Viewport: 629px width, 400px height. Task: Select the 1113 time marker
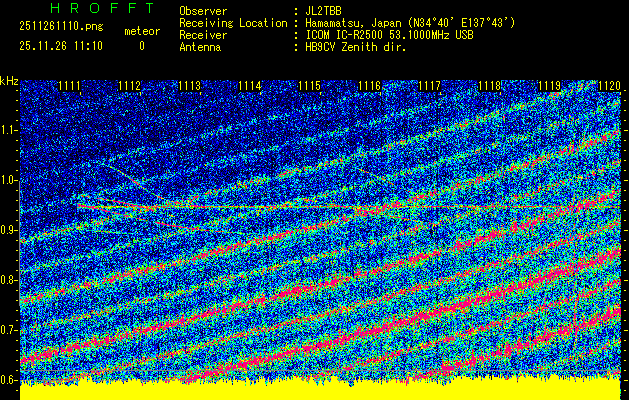coord(190,86)
